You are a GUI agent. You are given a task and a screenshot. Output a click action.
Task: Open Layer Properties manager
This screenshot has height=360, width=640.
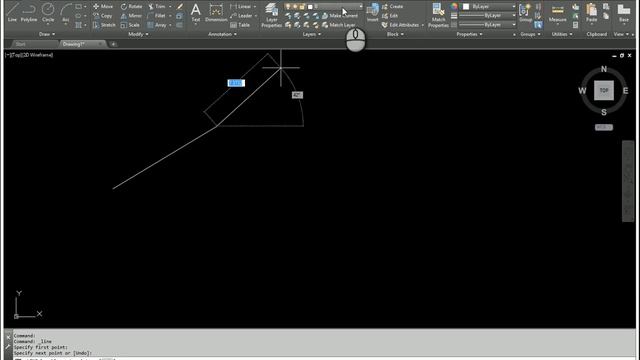pos(271,15)
